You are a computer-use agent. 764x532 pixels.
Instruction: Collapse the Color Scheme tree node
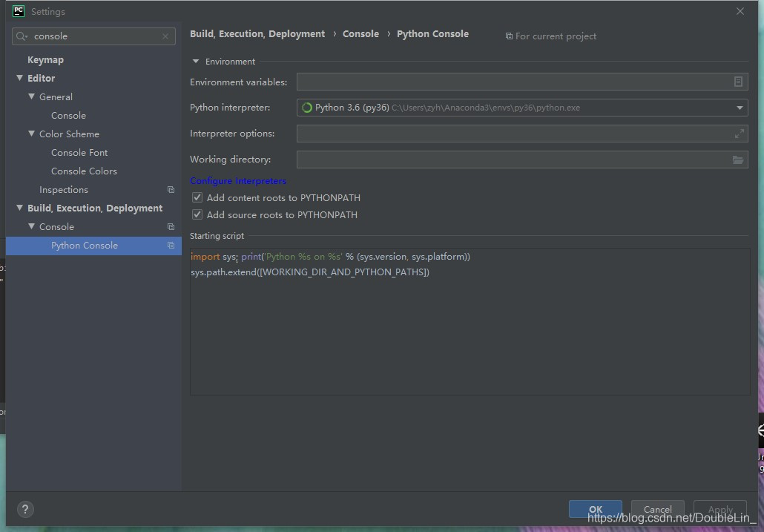tap(32, 134)
